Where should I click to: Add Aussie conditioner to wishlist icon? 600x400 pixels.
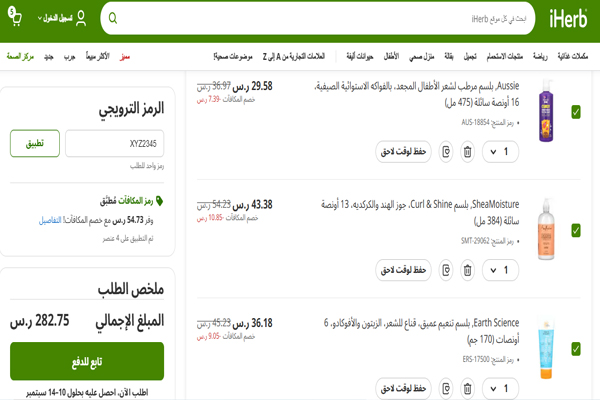(x=446, y=152)
